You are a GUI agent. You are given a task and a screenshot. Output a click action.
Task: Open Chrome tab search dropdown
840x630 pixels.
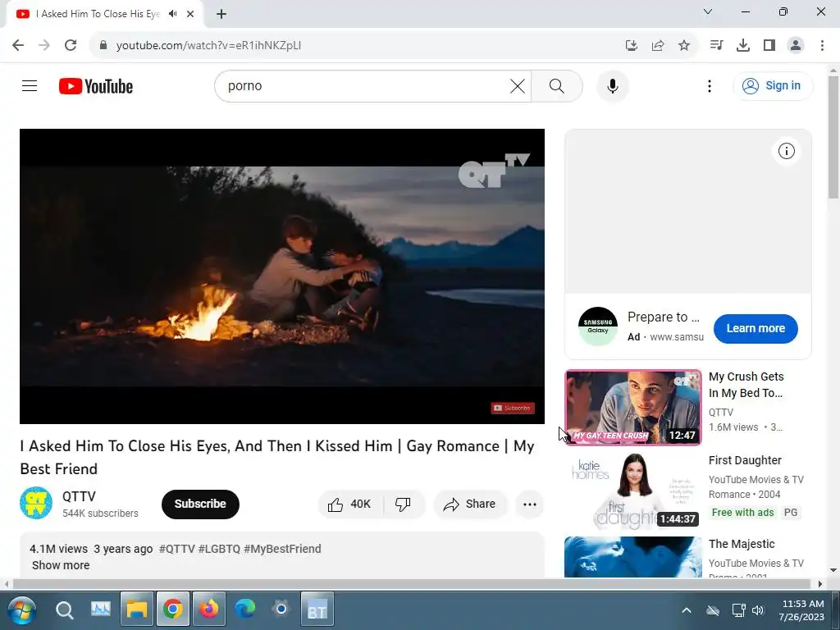708,11
